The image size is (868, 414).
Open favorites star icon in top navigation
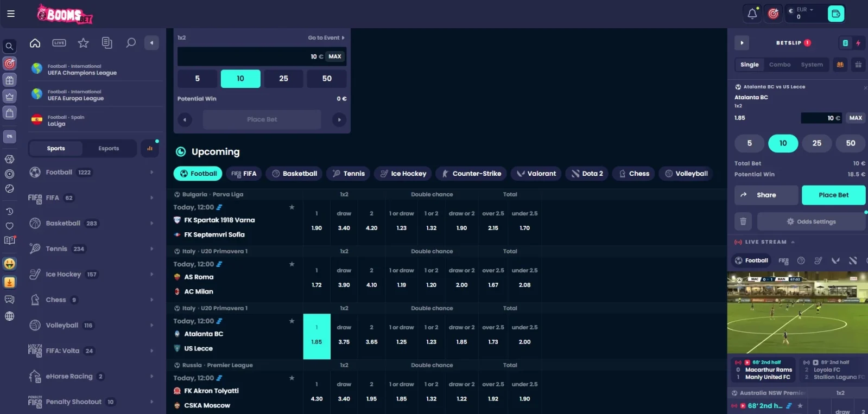(x=83, y=43)
